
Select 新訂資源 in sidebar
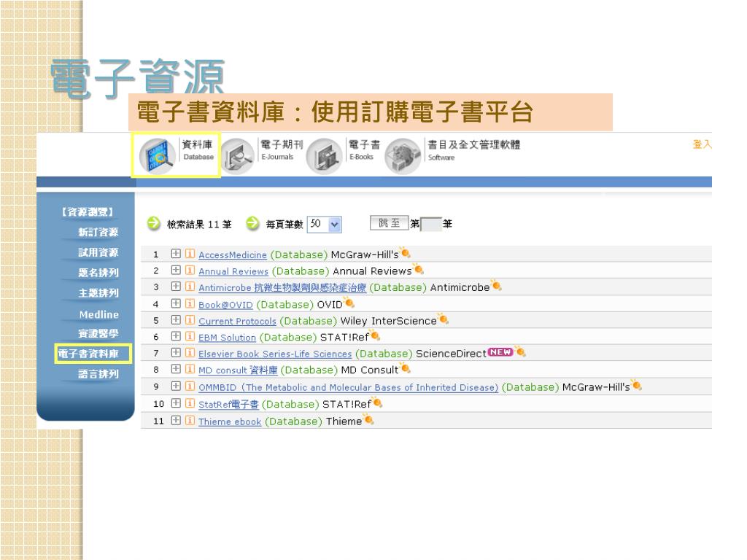98,232
